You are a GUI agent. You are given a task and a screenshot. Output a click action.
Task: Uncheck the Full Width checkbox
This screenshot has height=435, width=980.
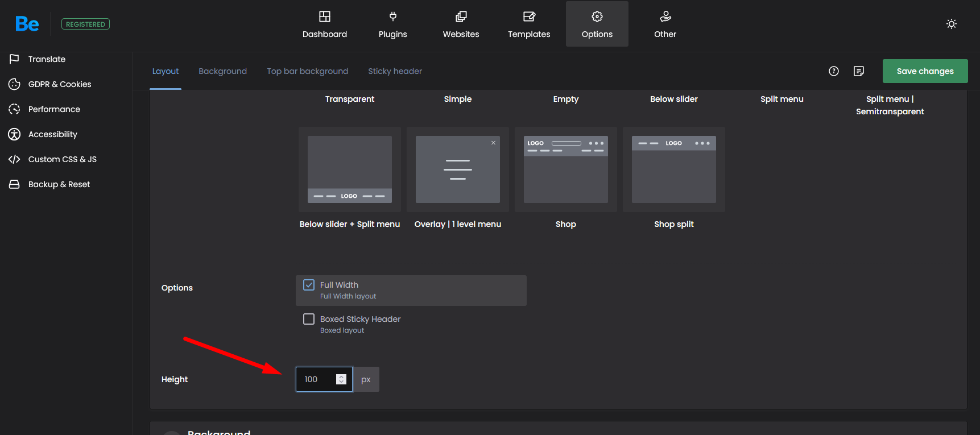click(x=309, y=285)
